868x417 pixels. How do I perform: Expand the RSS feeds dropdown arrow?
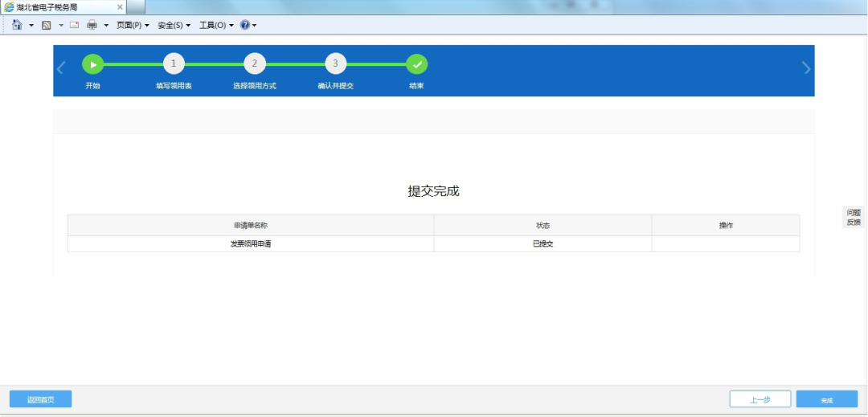tap(61, 26)
